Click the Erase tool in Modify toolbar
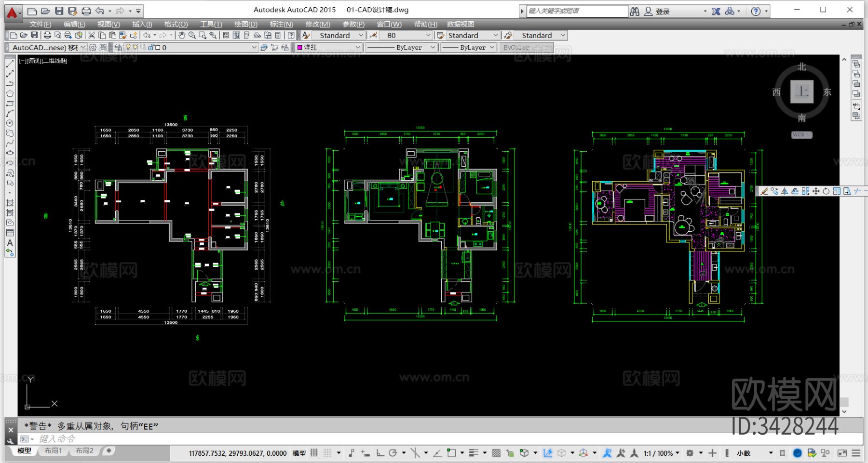Image resolution: width=868 pixels, height=463 pixels. 764,191
